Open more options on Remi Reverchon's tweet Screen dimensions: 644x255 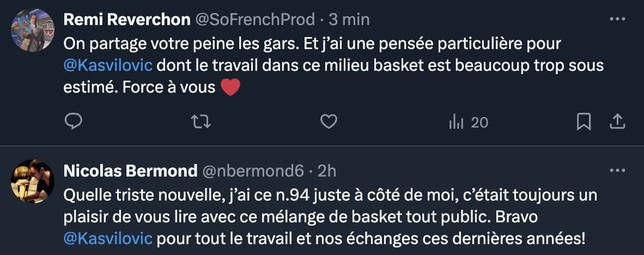click(617, 20)
